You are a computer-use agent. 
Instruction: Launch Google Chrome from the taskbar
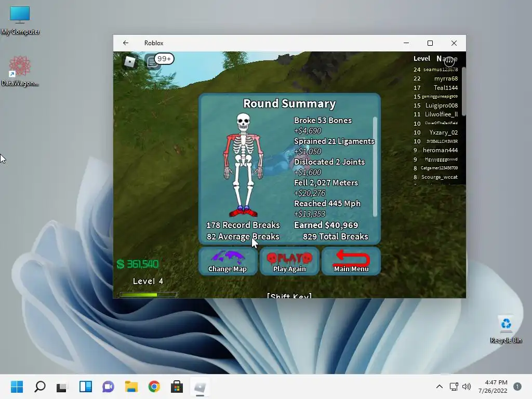point(154,387)
